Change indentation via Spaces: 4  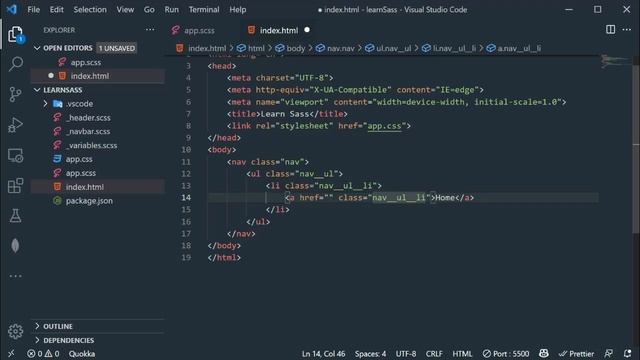(370, 353)
